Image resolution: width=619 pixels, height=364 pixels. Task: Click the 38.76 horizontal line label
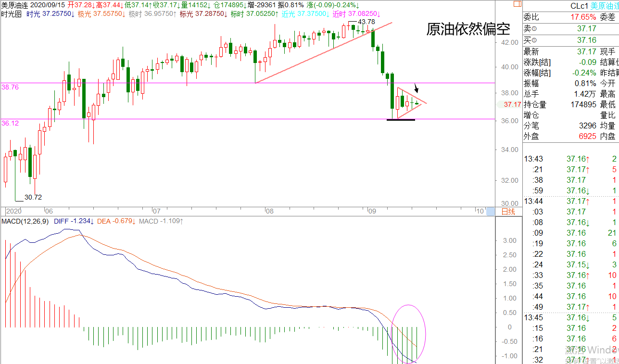[10, 88]
